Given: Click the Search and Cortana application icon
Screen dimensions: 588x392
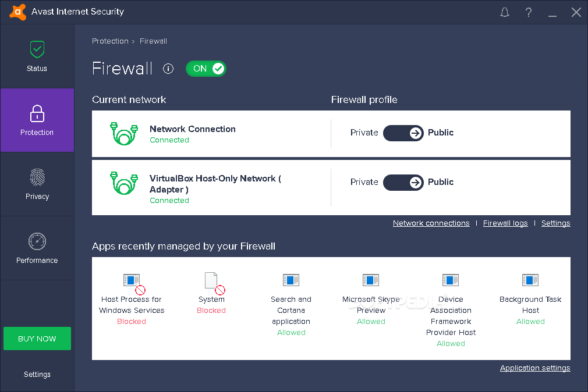Looking at the screenshot, I should 291,280.
